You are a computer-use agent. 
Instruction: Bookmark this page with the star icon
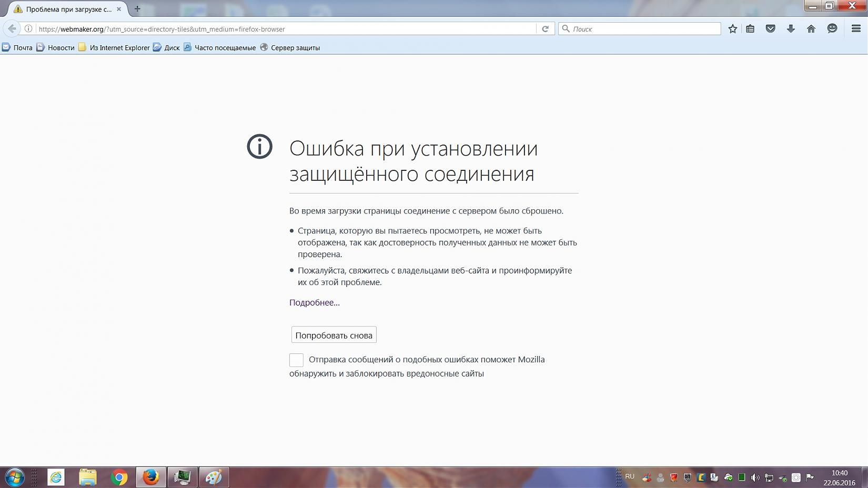click(x=732, y=29)
